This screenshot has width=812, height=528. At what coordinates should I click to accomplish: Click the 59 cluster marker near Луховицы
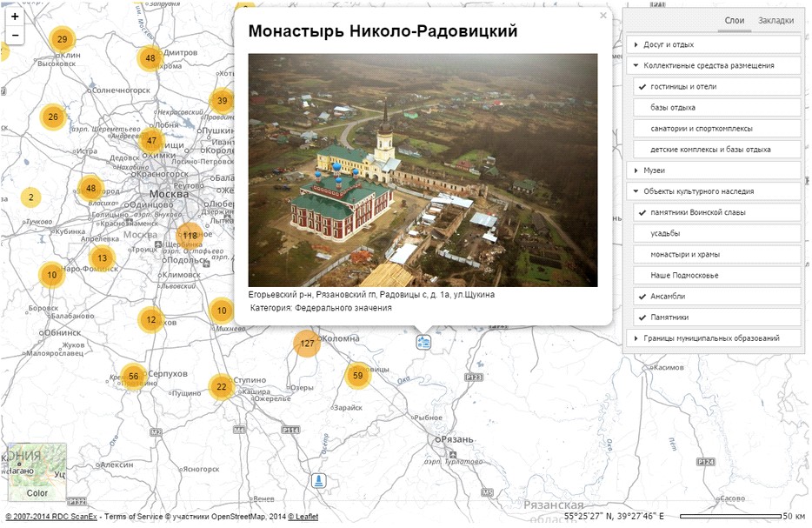point(357,376)
